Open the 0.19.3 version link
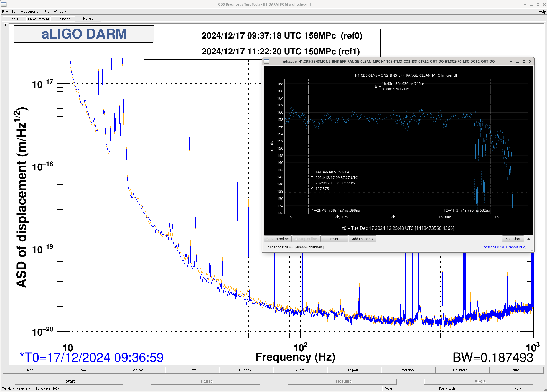547x392 pixels. click(502, 247)
